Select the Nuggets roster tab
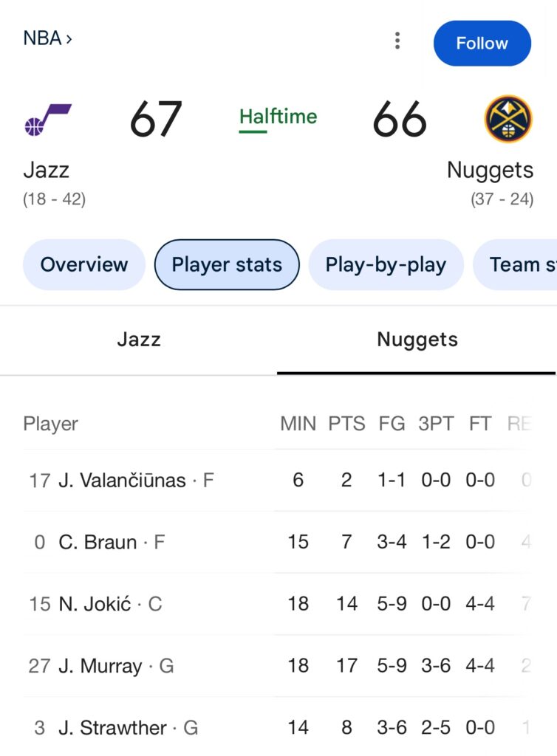The image size is (557, 756). 417,340
